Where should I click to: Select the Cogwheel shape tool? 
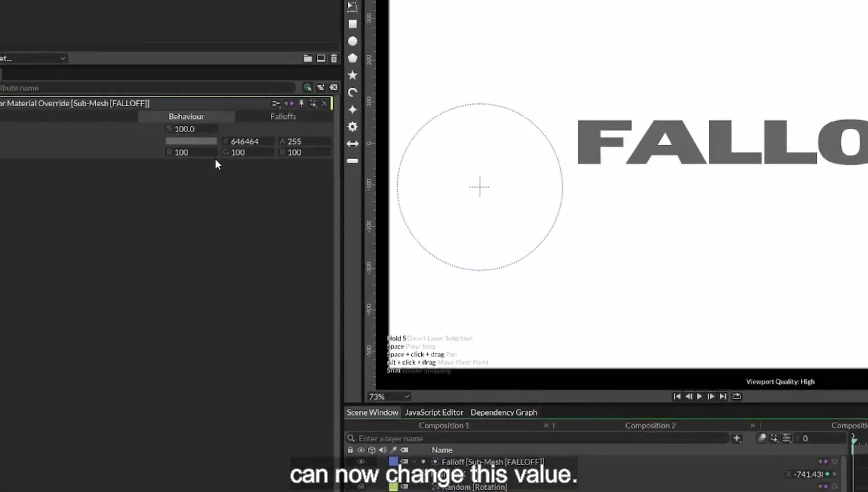[x=353, y=127]
